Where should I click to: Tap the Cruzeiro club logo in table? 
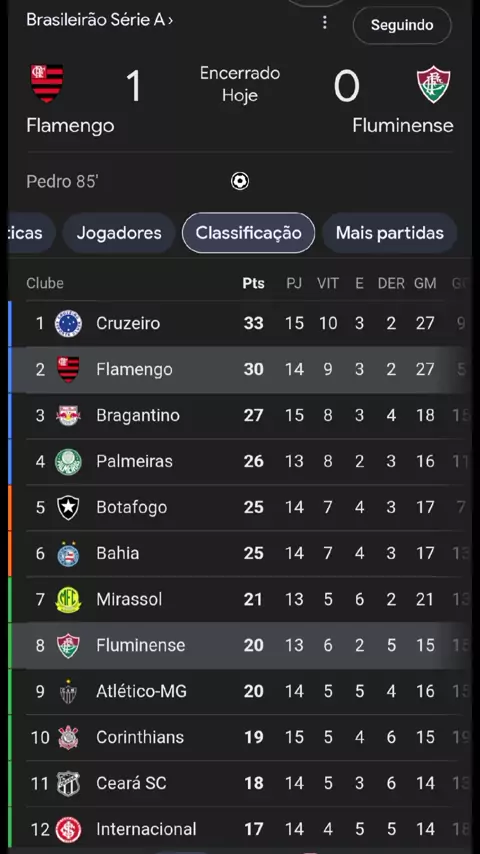pyautogui.click(x=68, y=324)
